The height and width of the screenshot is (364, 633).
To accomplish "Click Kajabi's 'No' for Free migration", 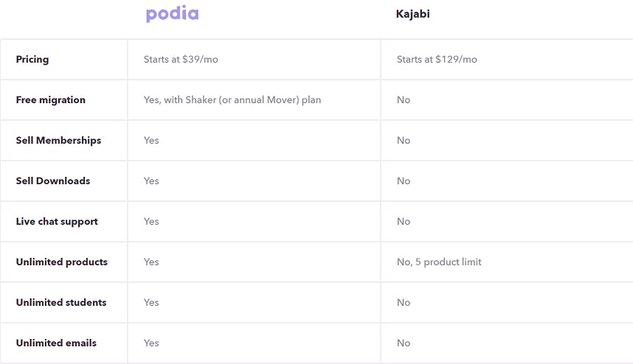I will coord(404,100).
